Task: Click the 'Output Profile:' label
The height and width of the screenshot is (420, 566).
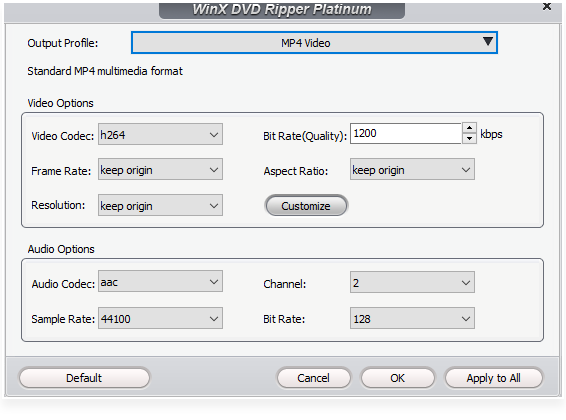Action: pos(62,43)
